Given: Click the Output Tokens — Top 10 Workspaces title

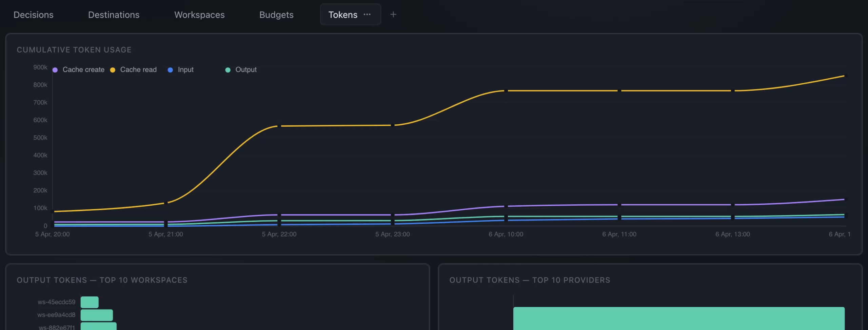Looking at the screenshot, I should 102,280.
